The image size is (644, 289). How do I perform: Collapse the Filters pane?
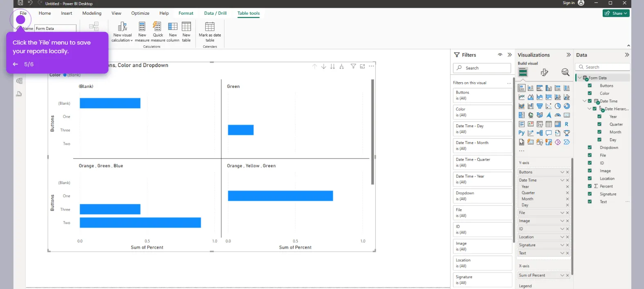point(509,55)
